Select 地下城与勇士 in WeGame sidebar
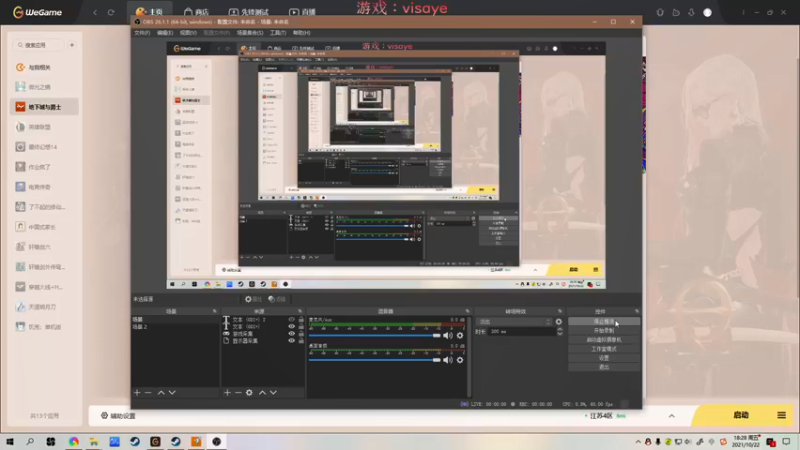Image resolution: width=800 pixels, height=450 pixels. 44,107
